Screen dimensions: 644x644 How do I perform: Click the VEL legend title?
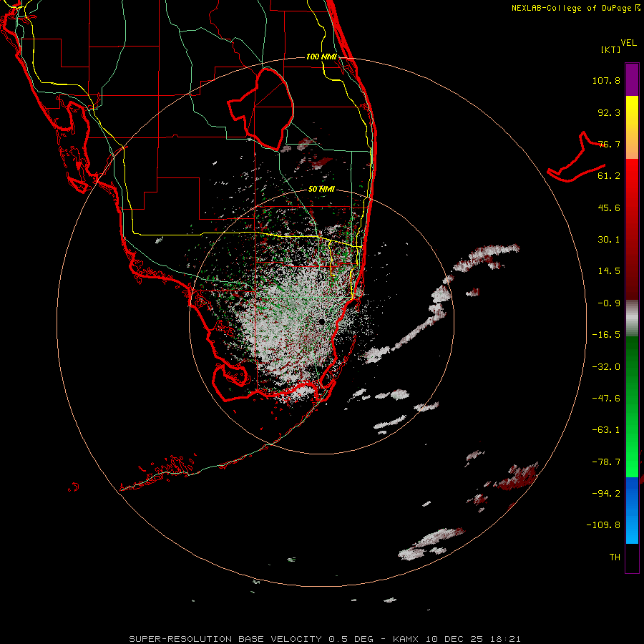(x=628, y=43)
